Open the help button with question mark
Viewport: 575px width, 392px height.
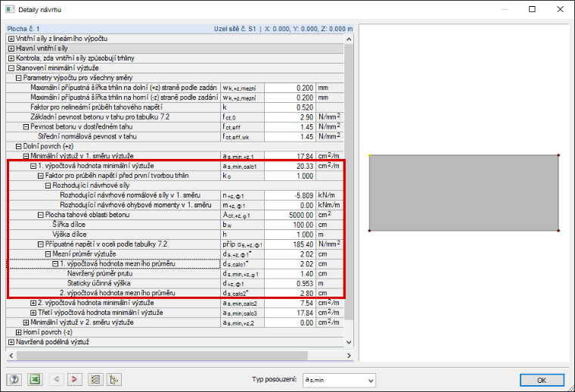(14, 379)
